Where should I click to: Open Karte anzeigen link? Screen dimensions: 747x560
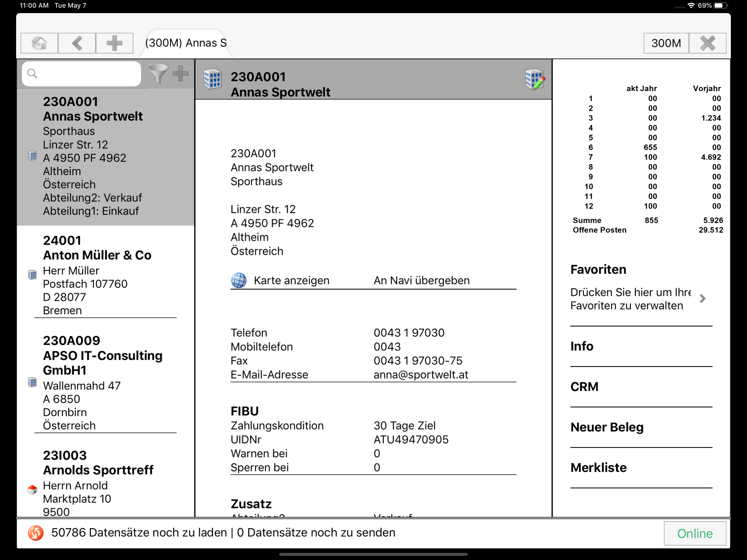[x=291, y=280]
